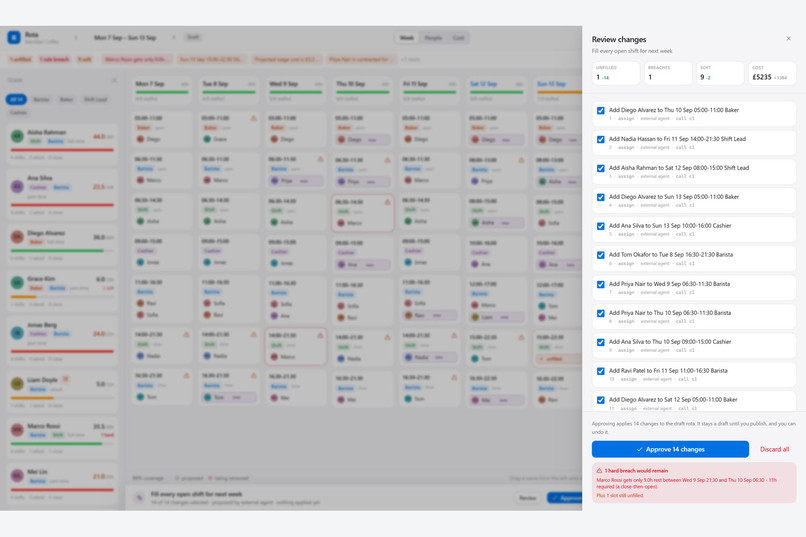Screen dimensions: 806x537
Task: Open Fri 11 Sep column options menu
Action: [x=452, y=84]
